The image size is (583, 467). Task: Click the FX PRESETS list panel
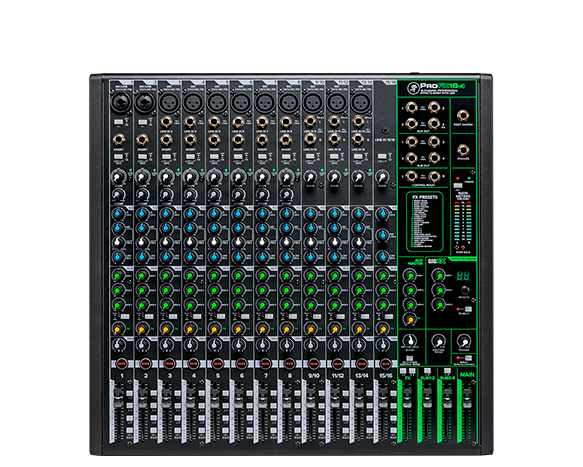pos(425,222)
